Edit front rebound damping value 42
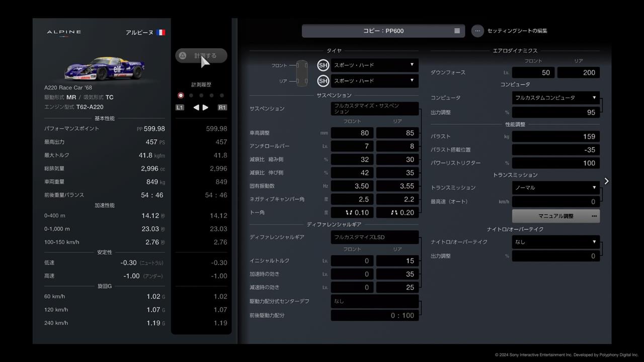This screenshot has width=644, height=362. [352, 173]
